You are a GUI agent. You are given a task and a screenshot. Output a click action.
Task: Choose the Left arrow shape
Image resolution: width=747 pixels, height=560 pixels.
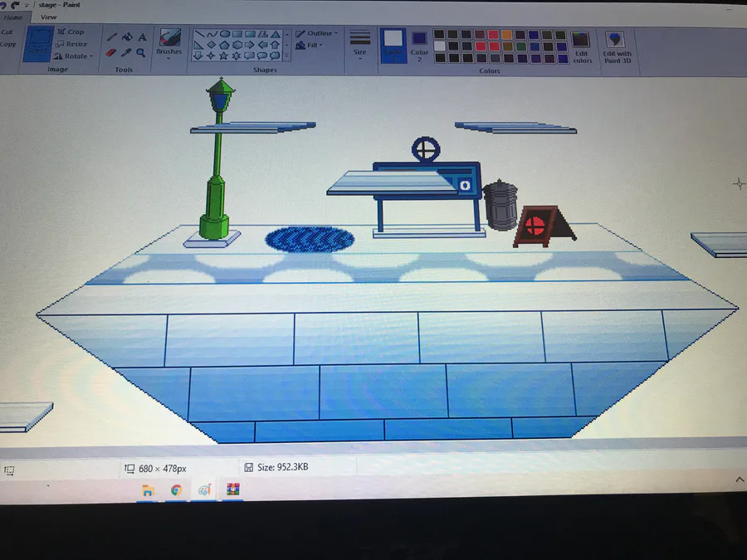click(x=262, y=46)
